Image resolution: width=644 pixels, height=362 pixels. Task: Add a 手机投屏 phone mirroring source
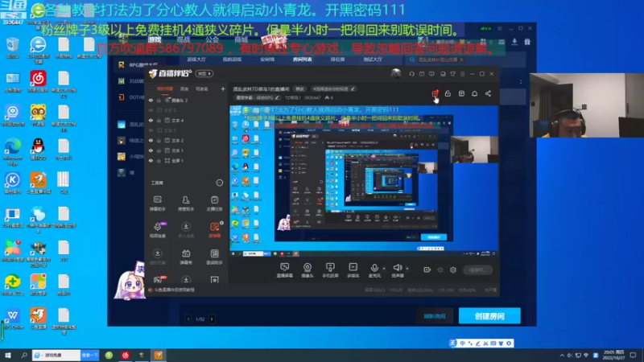[x=330, y=270]
